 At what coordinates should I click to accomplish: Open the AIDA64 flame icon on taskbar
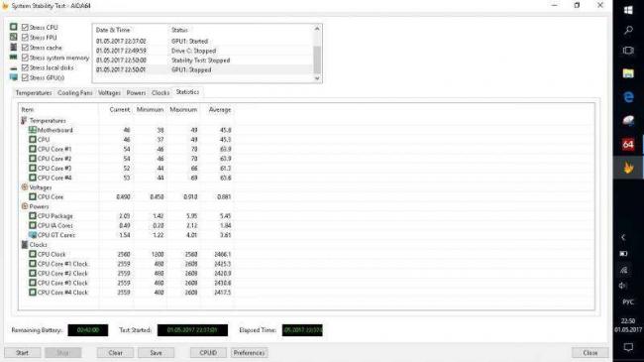[x=627, y=168]
